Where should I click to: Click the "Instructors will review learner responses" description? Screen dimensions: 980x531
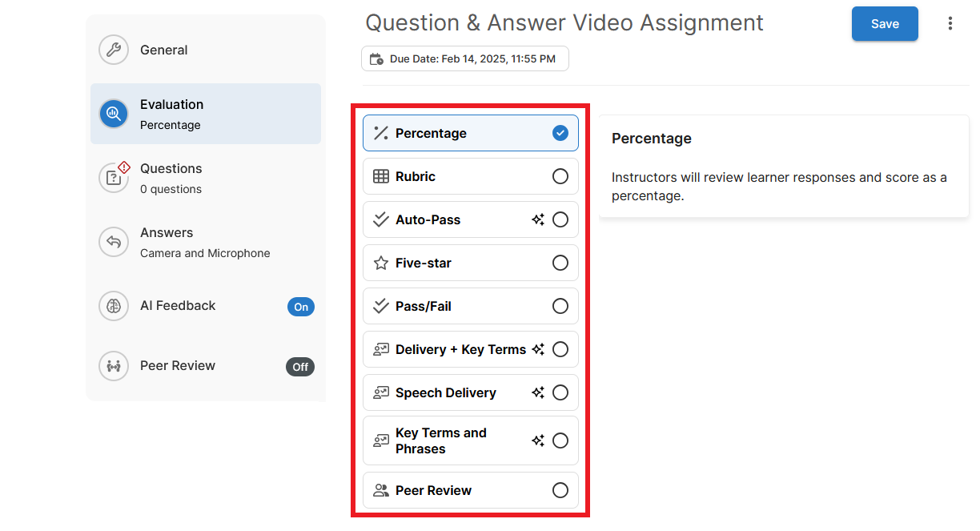tap(780, 187)
